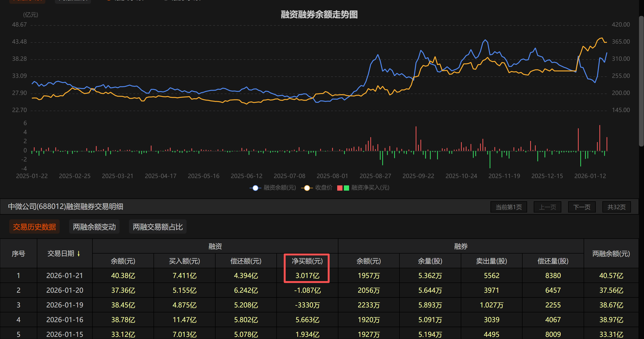Click the 两融余额(元) column header

coord(611,254)
